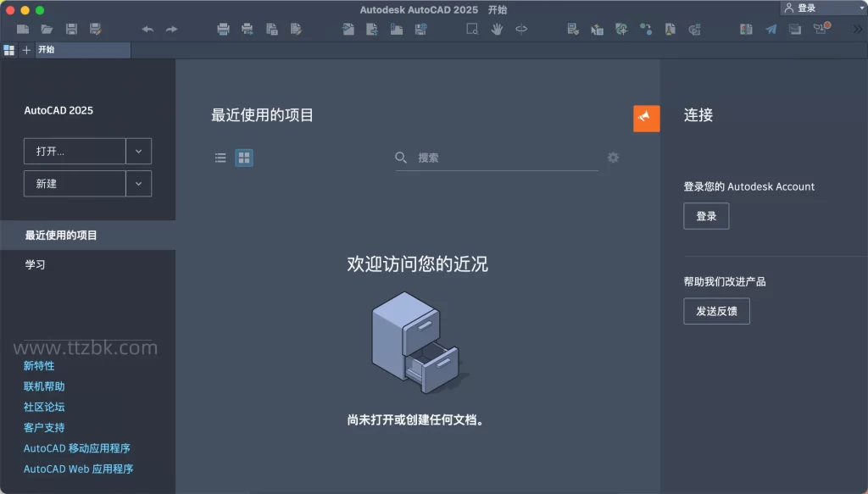
Task: Save the document using the Save icon
Action: 71,29
